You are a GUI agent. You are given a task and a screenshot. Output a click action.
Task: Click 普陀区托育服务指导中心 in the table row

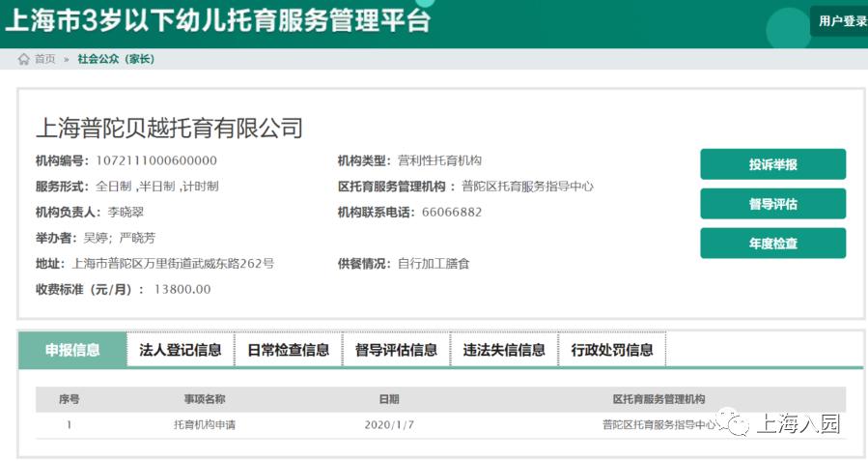(658, 424)
